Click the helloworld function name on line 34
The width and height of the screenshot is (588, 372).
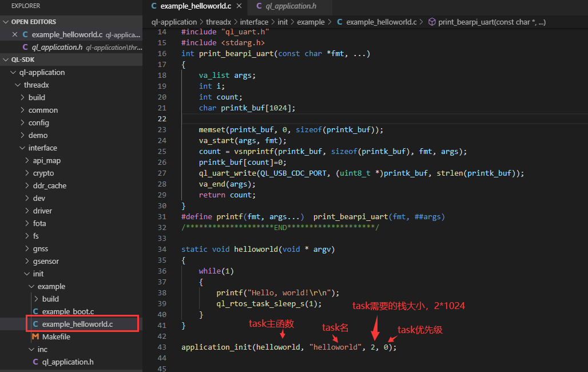tap(256, 250)
